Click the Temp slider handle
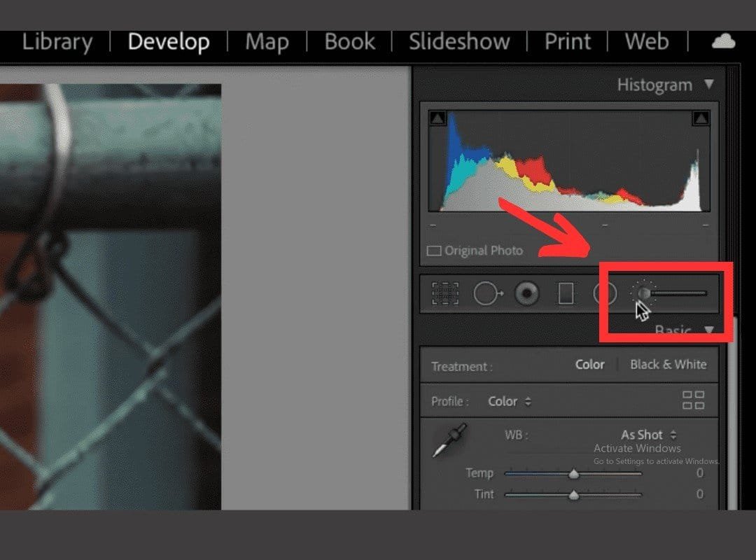The image size is (756, 560). [x=575, y=473]
